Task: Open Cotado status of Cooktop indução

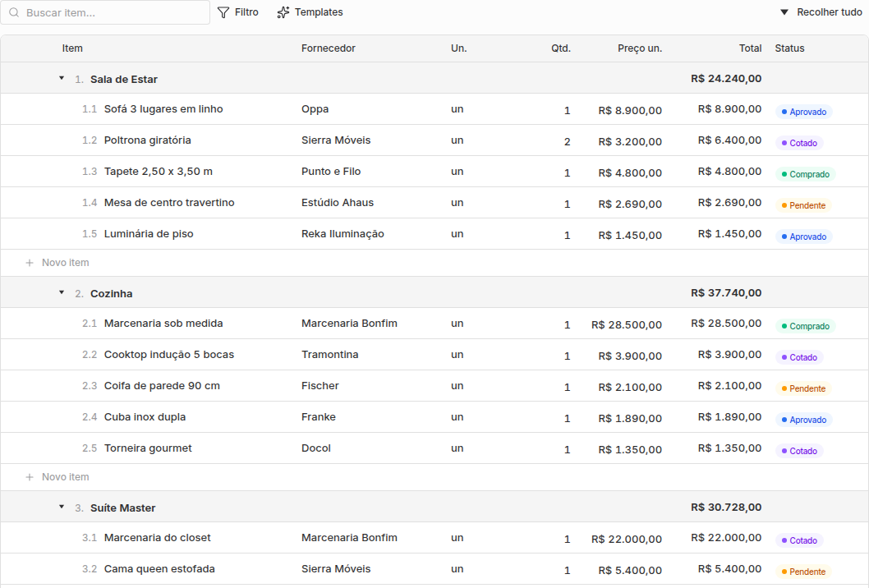Action: 799,357
